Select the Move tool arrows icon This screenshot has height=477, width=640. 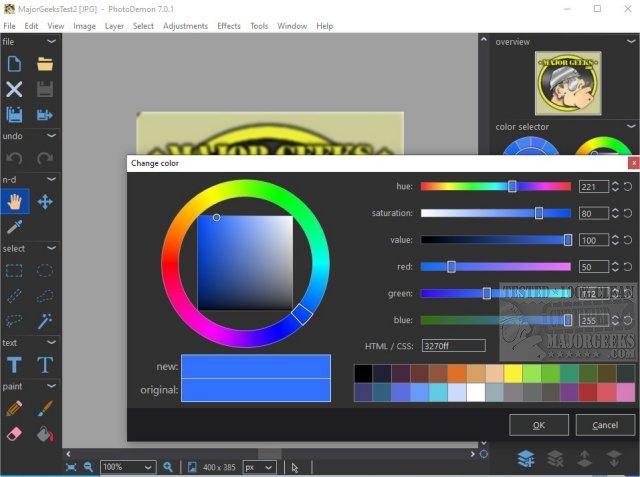coord(45,201)
